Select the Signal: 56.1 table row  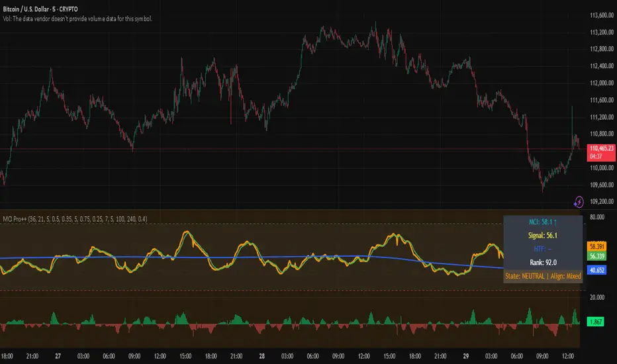pyautogui.click(x=543, y=238)
